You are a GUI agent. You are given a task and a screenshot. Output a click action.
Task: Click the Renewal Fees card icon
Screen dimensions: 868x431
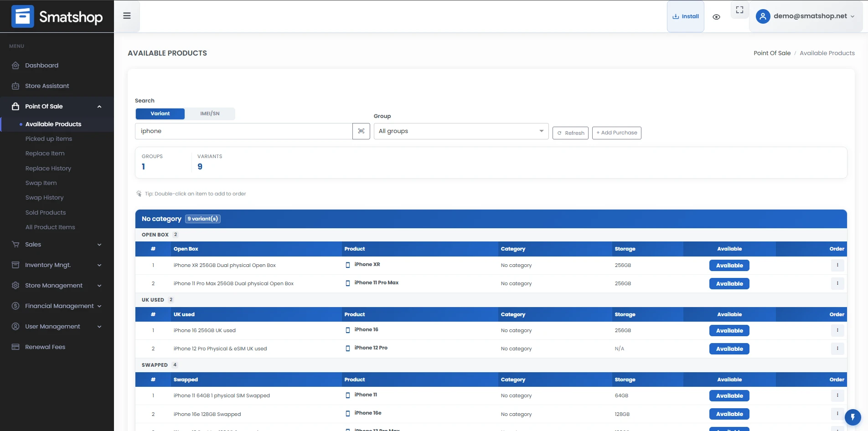15,347
